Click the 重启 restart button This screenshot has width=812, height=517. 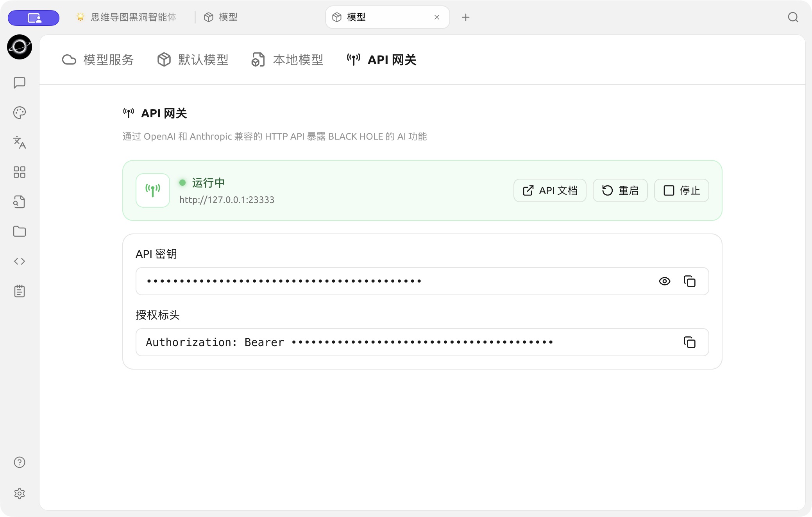620,190
